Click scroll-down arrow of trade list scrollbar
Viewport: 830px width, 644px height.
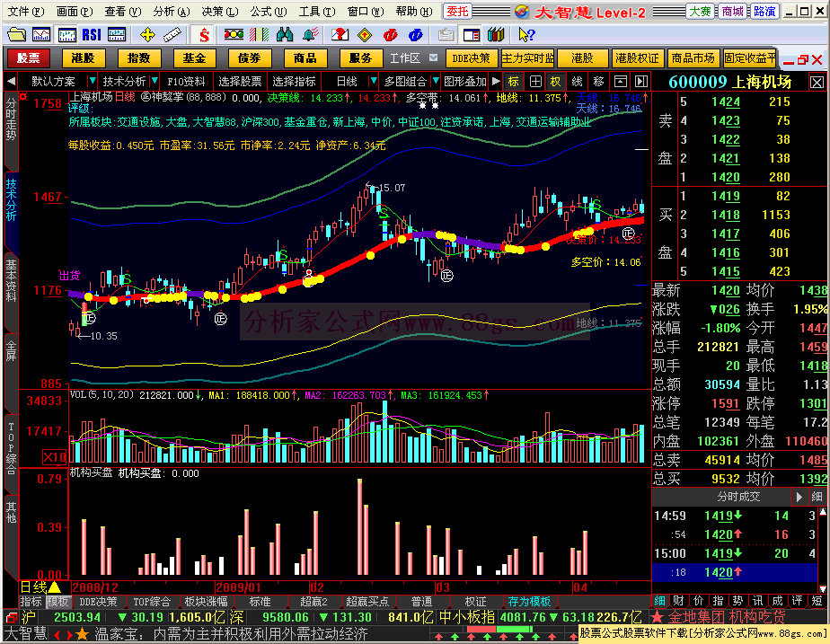click(x=823, y=588)
